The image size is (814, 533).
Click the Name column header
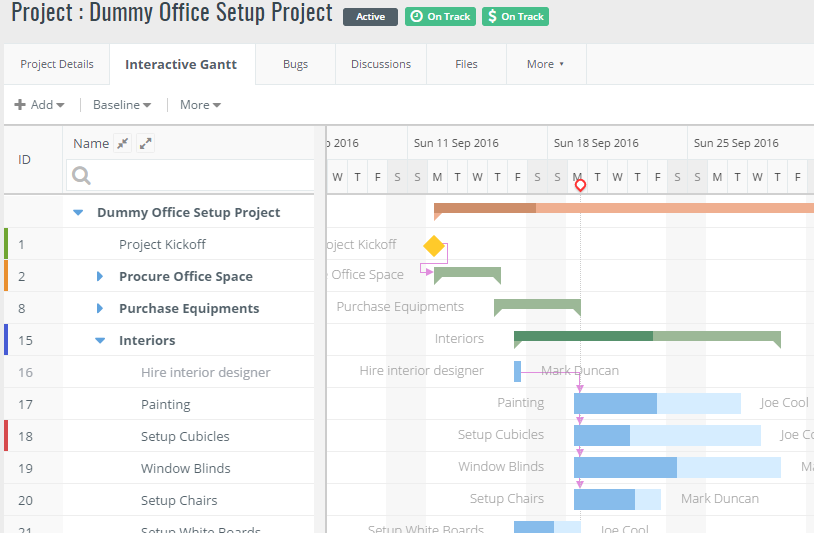coord(91,143)
